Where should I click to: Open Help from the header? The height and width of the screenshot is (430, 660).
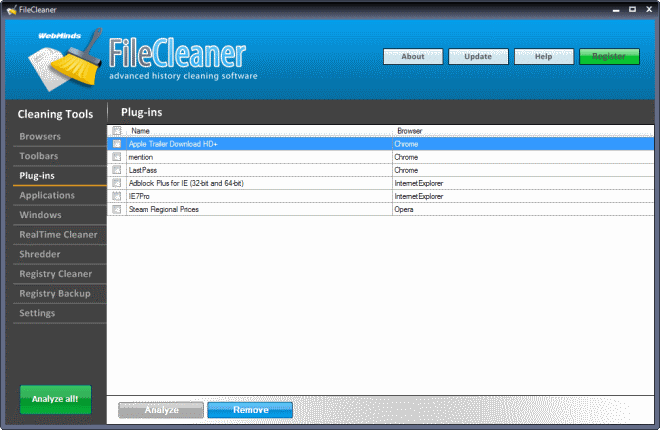(x=544, y=56)
